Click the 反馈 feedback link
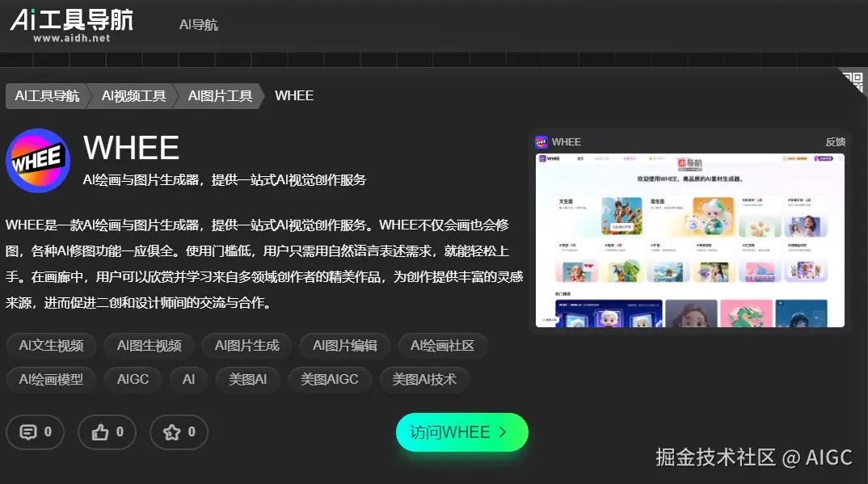The image size is (868, 484). pos(836,142)
